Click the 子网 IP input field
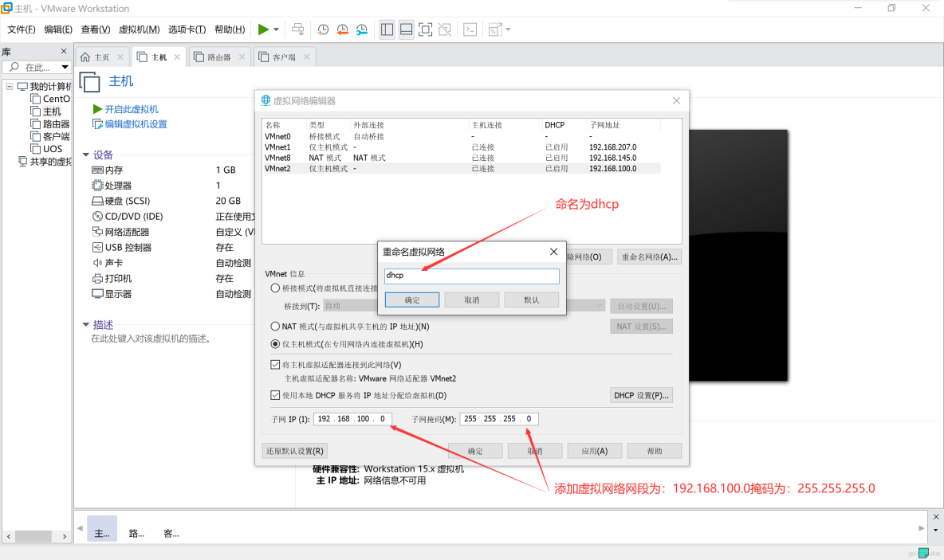Image resolution: width=944 pixels, height=560 pixels. [x=352, y=419]
